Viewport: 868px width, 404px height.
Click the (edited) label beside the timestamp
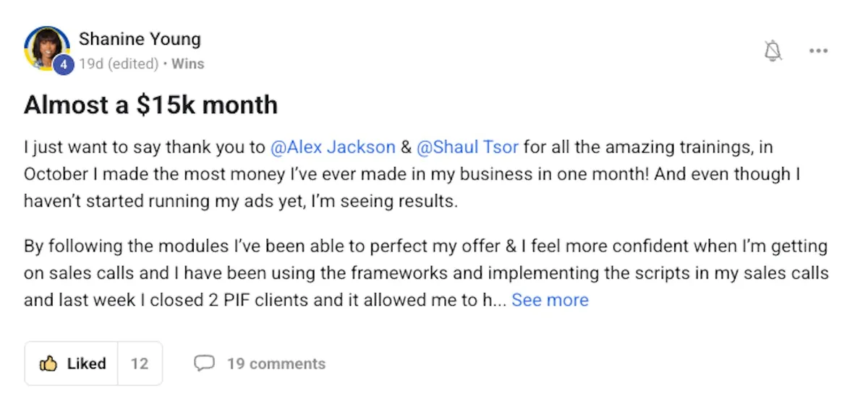click(132, 64)
